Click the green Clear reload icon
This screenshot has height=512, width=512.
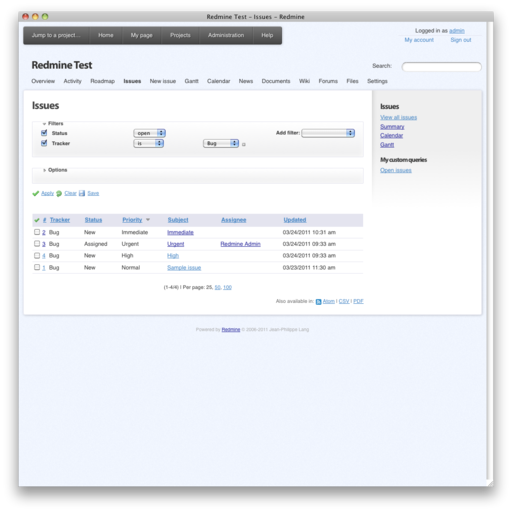(x=59, y=194)
